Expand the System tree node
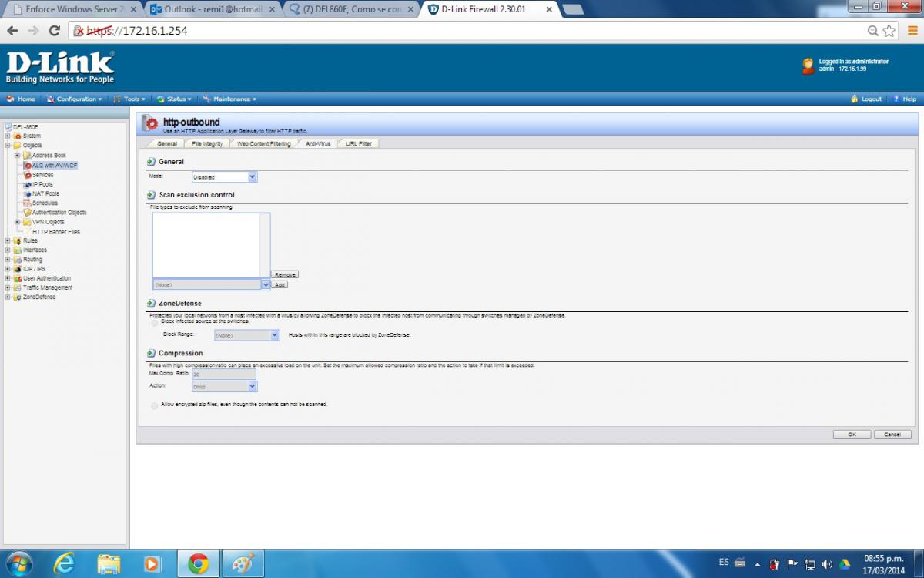This screenshot has width=924, height=578. point(8,136)
